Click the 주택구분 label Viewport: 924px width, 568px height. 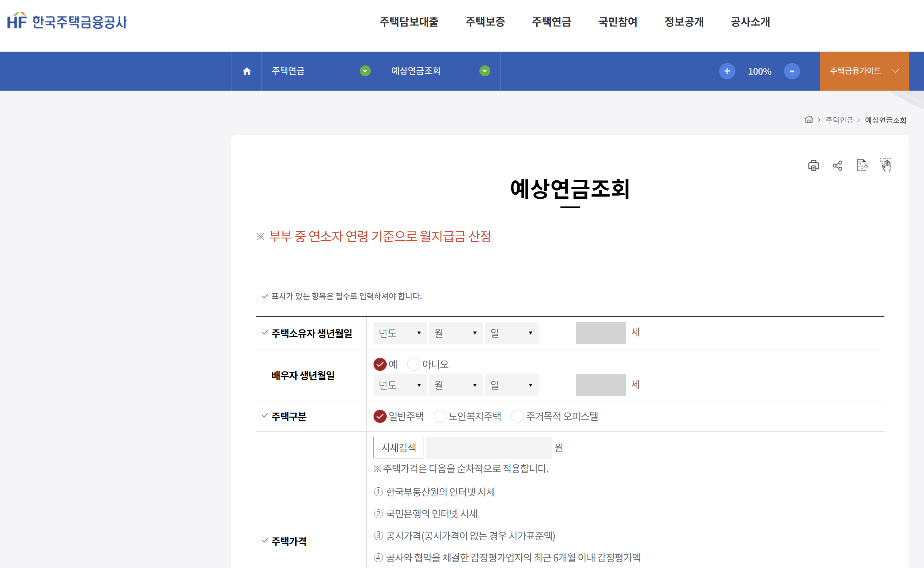click(288, 417)
